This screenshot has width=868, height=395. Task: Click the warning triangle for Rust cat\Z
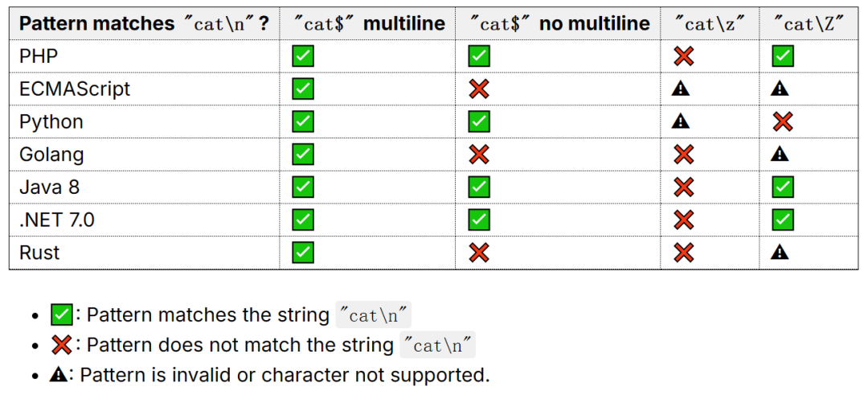(x=780, y=252)
